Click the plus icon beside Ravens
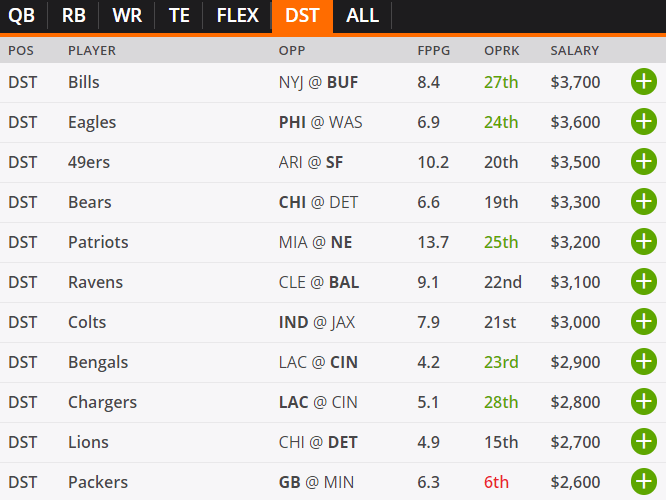 [643, 282]
